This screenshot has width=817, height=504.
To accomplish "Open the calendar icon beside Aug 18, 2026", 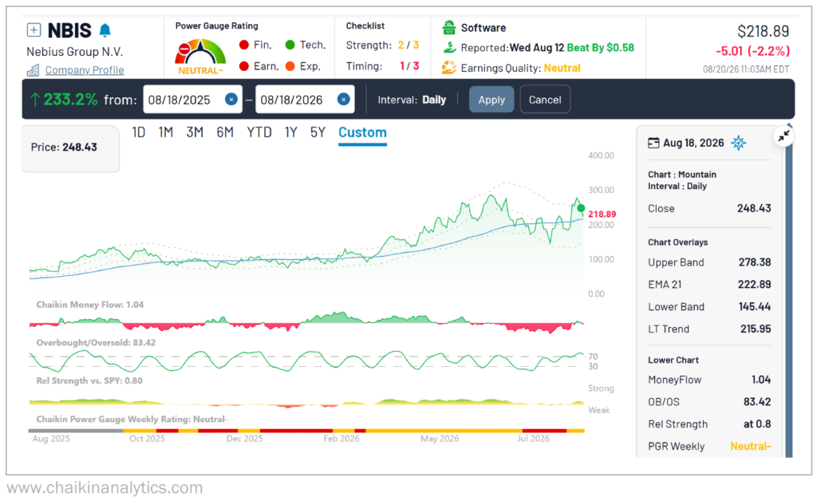I will tap(653, 143).
